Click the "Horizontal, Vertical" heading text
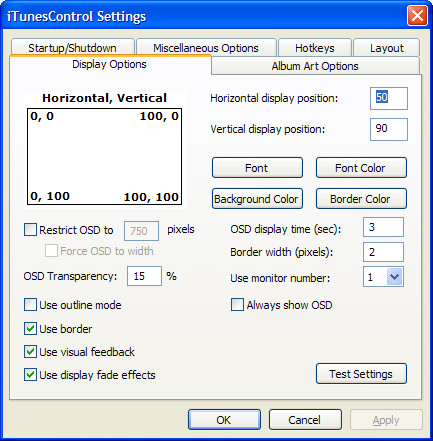The height and width of the screenshot is (441, 433). pyautogui.click(x=104, y=98)
